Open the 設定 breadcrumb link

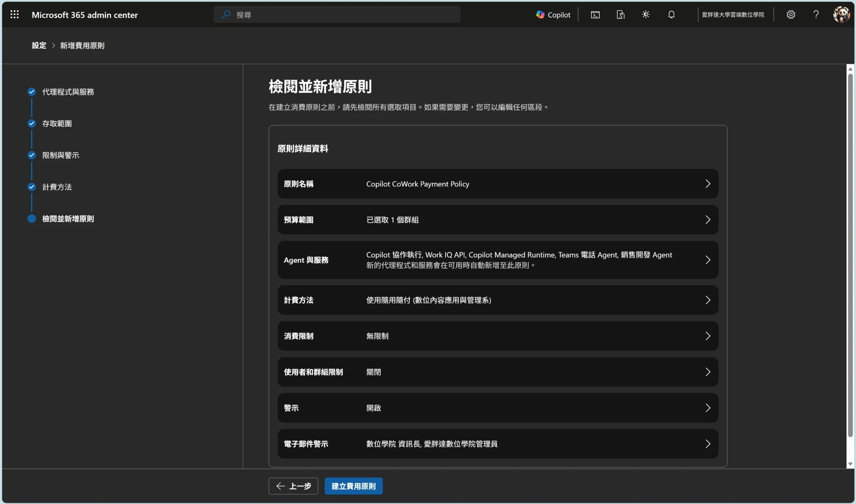[x=39, y=45]
